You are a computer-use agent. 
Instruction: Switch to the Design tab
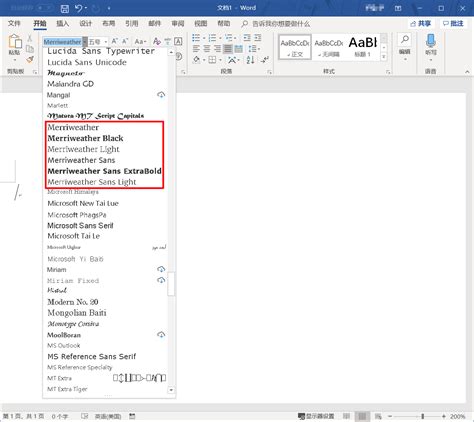click(x=85, y=23)
